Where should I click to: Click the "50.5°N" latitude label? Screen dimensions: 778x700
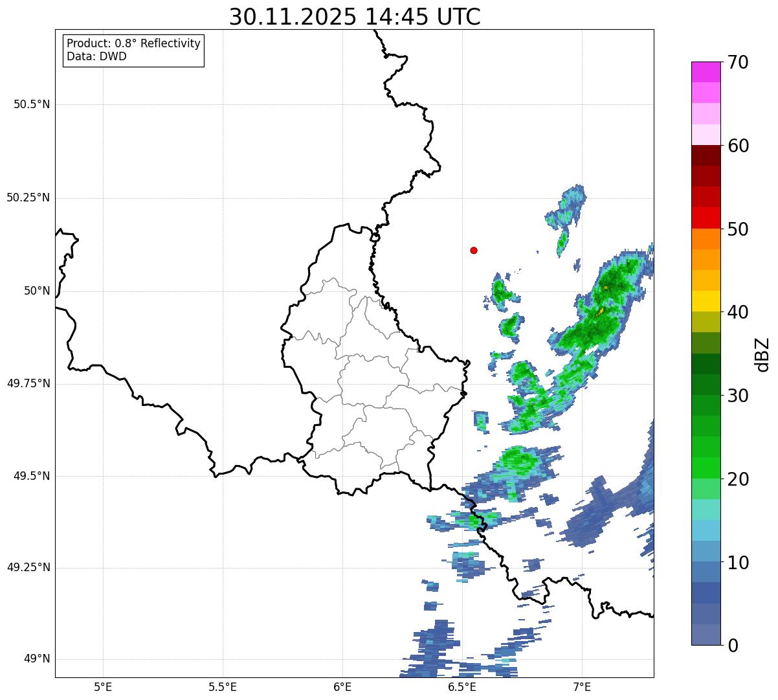[x=32, y=104]
